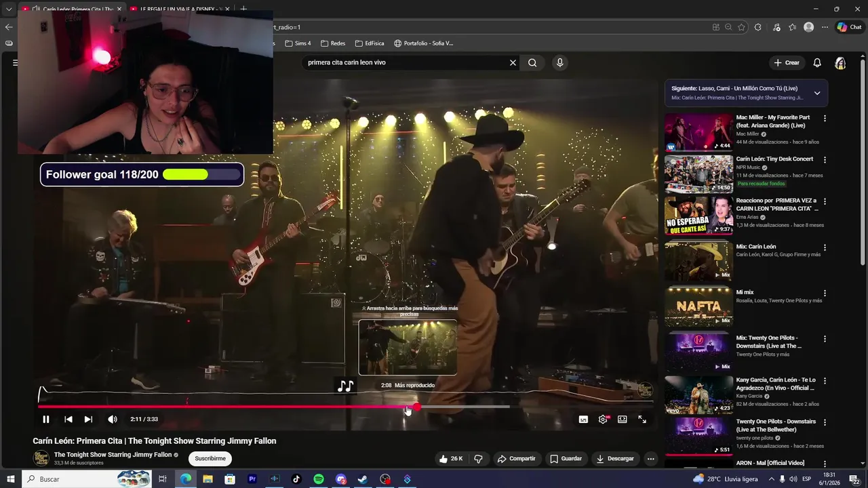
Task: Open options for Mix: Carín León
Action: [x=825, y=247]
